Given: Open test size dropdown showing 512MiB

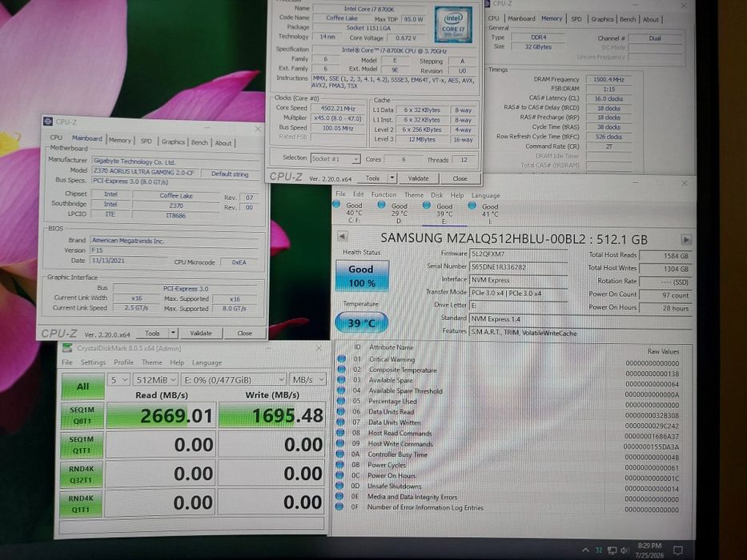Looking at the screenshot, I should point(155,379).
